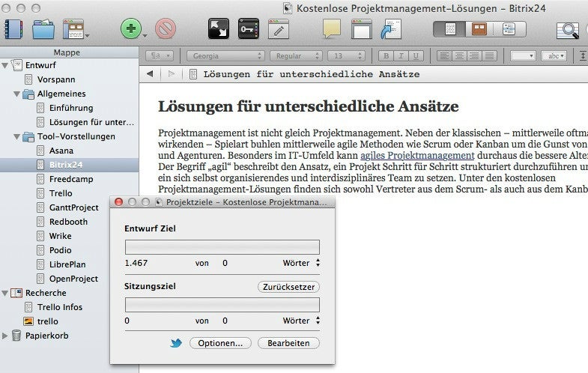Open the font size 13 dropdown

pyautogui.click(x=347, y=56)
